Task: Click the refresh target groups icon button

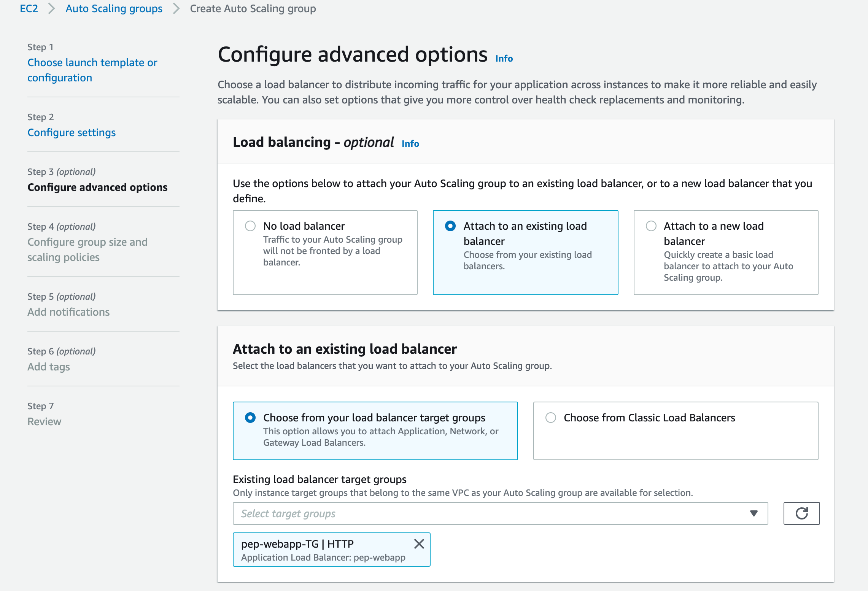Action: pyautogui.click(x=801, y=513)
